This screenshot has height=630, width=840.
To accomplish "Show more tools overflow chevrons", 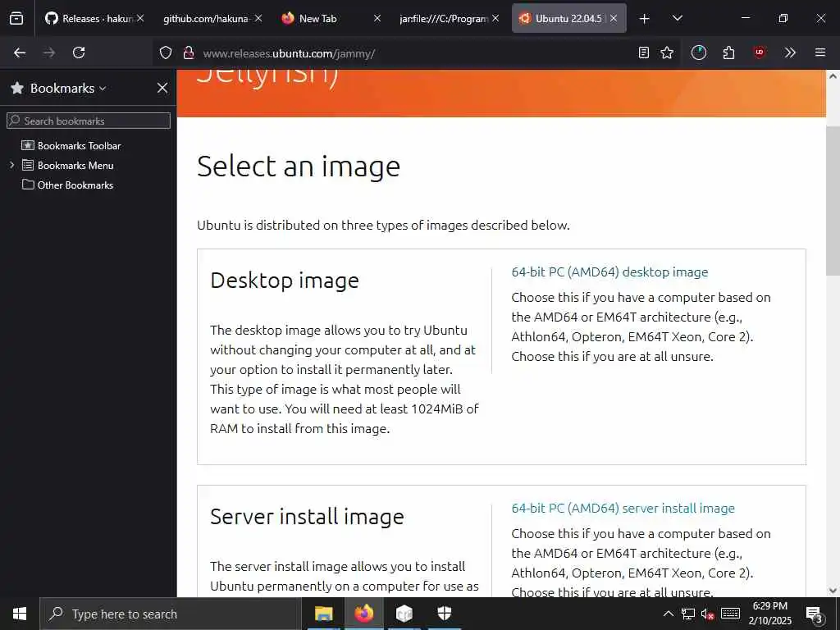I will [x=790, y=52].
